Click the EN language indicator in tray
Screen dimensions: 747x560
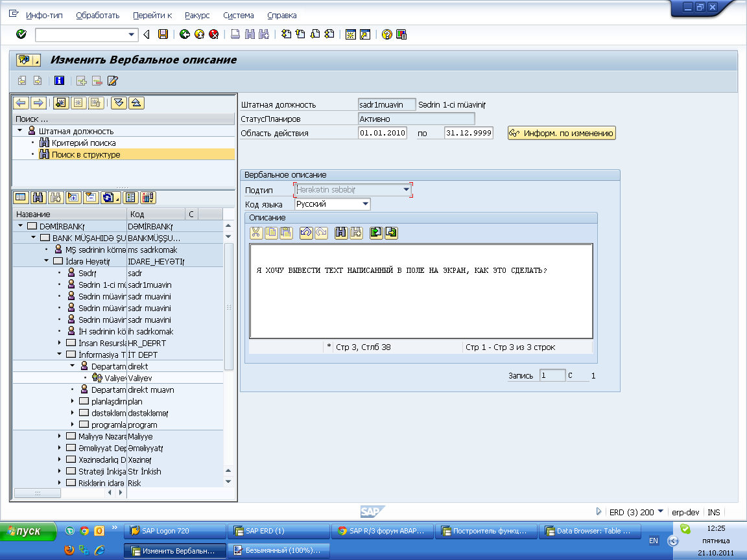654,541
